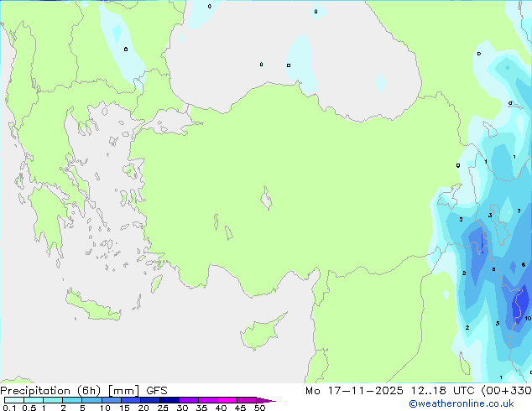
Task: Click the 'Mo 17-11-2025' date text
Action: 354,391
